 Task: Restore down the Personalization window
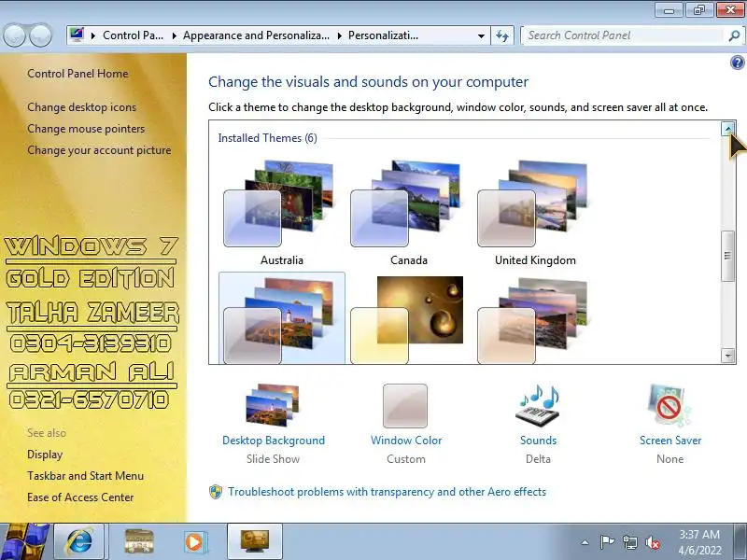699,10
